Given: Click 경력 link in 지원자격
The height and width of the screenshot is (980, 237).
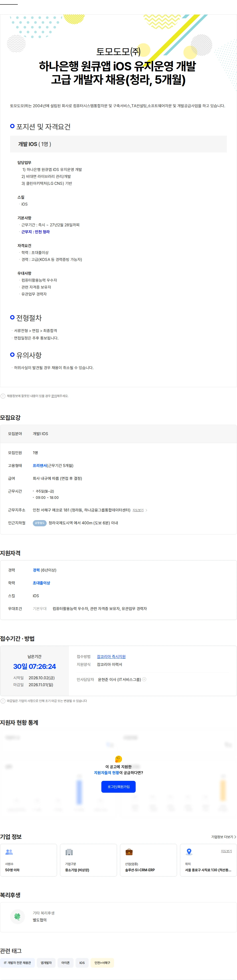Looking at the screenshot, I should (36, 570).
